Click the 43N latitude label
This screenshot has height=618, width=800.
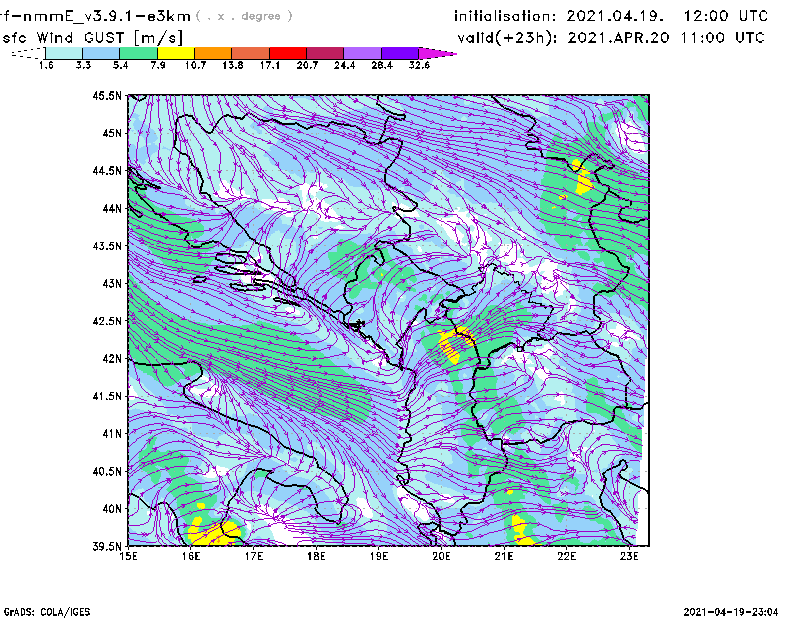pyautogui.click(x=112, y=283)
